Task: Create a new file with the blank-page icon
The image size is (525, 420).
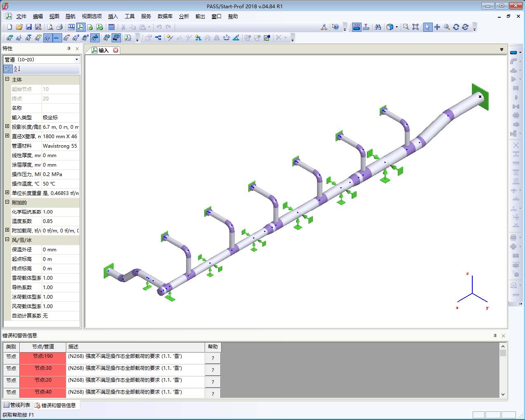Action: point(9,27)
